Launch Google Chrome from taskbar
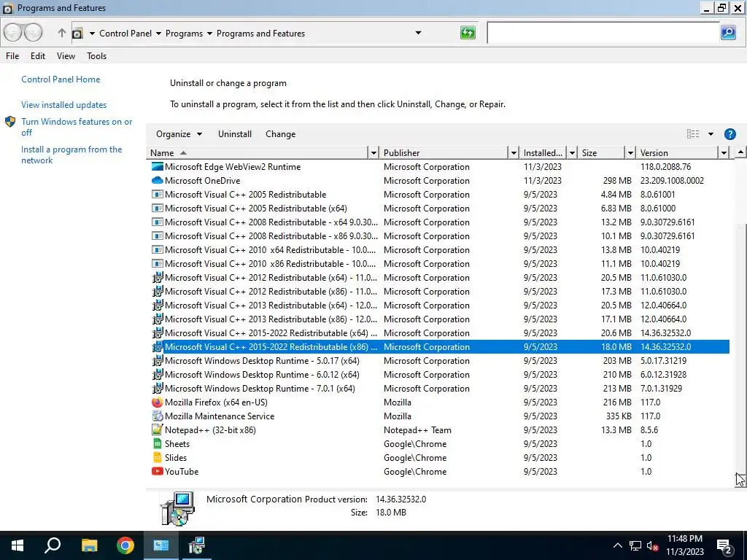Screen dimensions: 747x560 [x=125, y=545]
